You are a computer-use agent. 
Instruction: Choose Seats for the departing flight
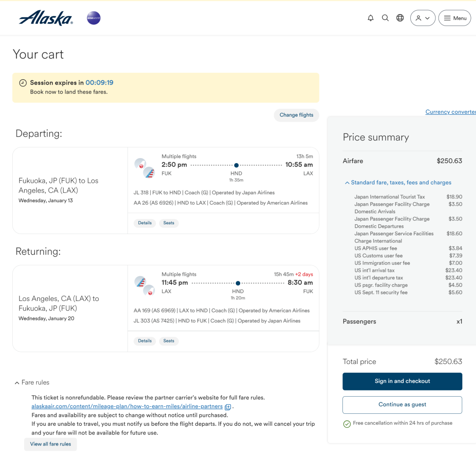169,223
